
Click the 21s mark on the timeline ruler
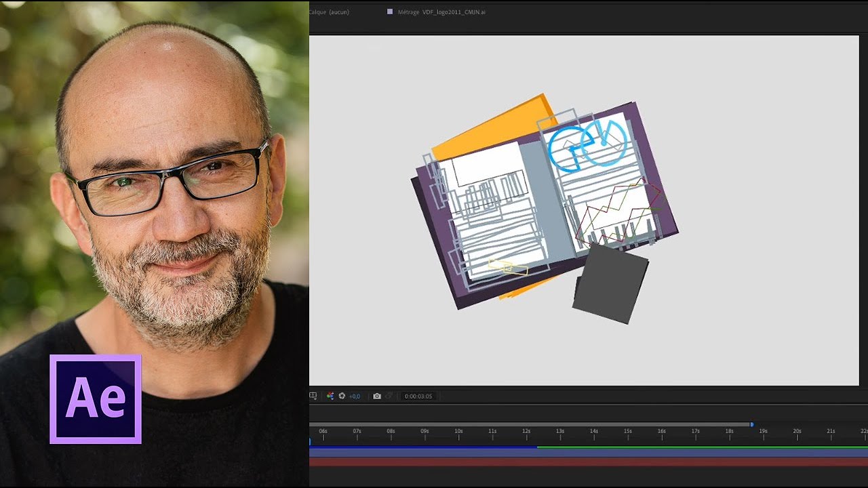(x=831, y=431)
